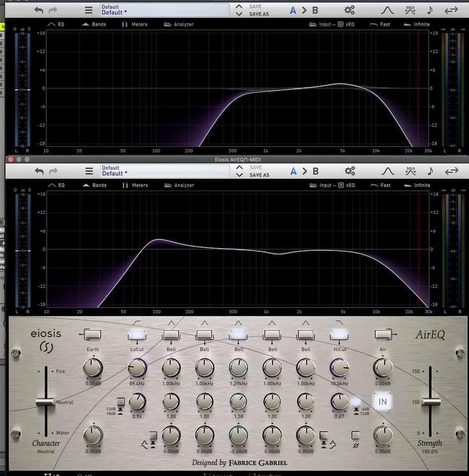Open Fast analyzer speed option in lower window

click(380, 185)
